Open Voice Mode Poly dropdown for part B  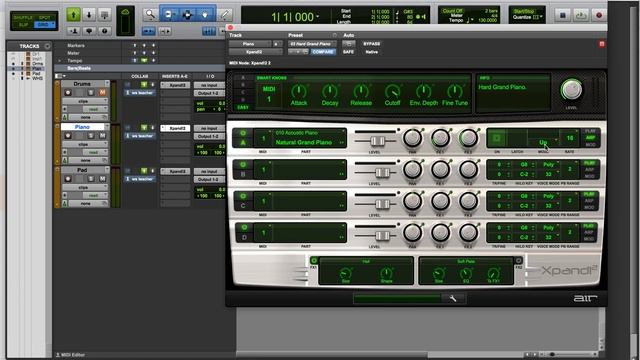point(548,164)
